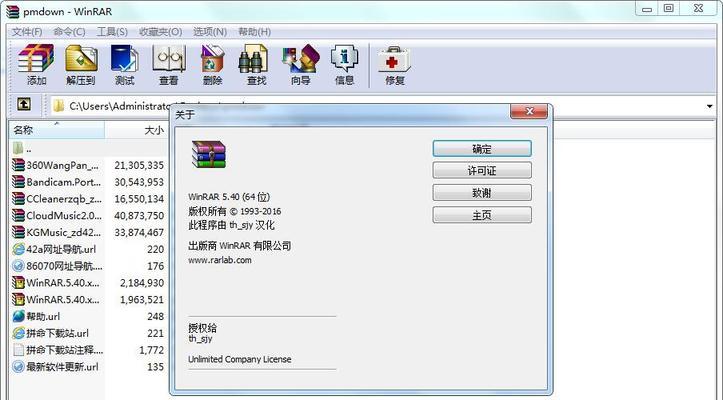Image resolution: width=723 pixels, height=400 pixels.
Task: Click the Repair (修复) first-aid icon
Action: (x=394, y=59)
